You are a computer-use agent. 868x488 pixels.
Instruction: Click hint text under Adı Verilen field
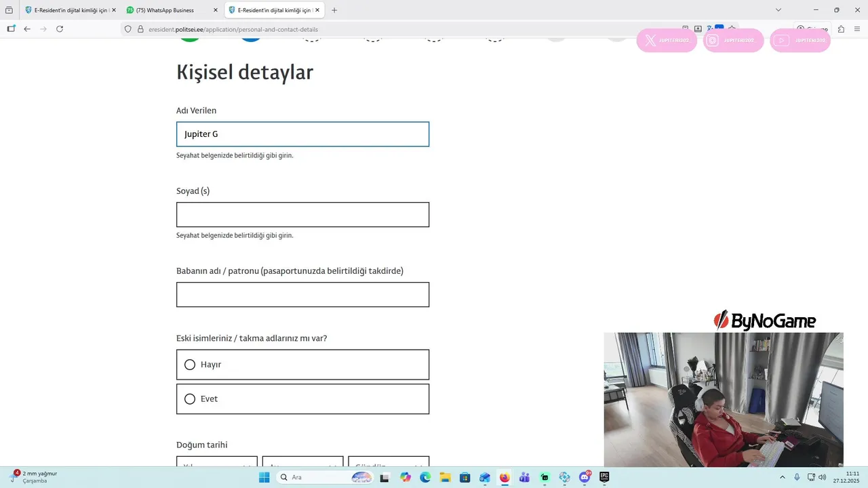point(235,155)
